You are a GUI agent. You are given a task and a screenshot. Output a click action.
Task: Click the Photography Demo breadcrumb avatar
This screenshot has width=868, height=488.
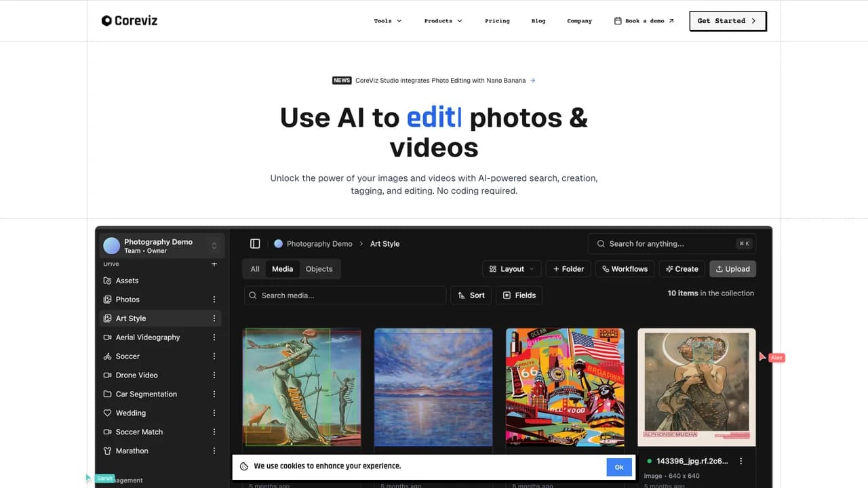coord(278,244)
